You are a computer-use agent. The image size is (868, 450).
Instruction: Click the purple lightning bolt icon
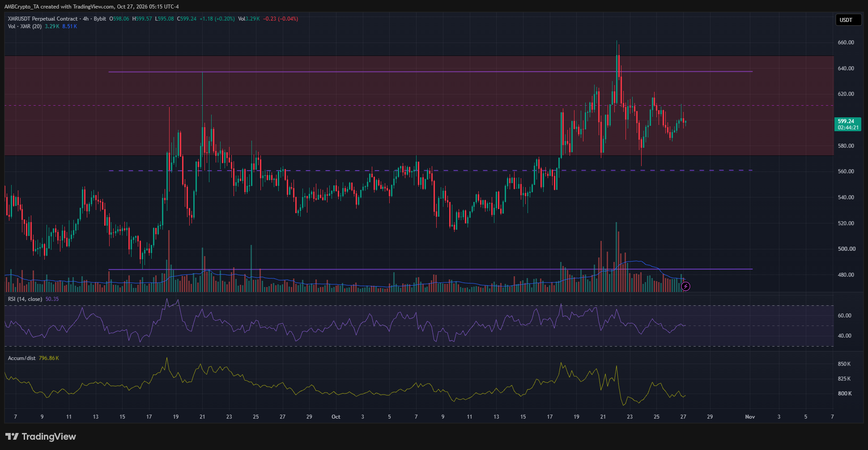685,286
